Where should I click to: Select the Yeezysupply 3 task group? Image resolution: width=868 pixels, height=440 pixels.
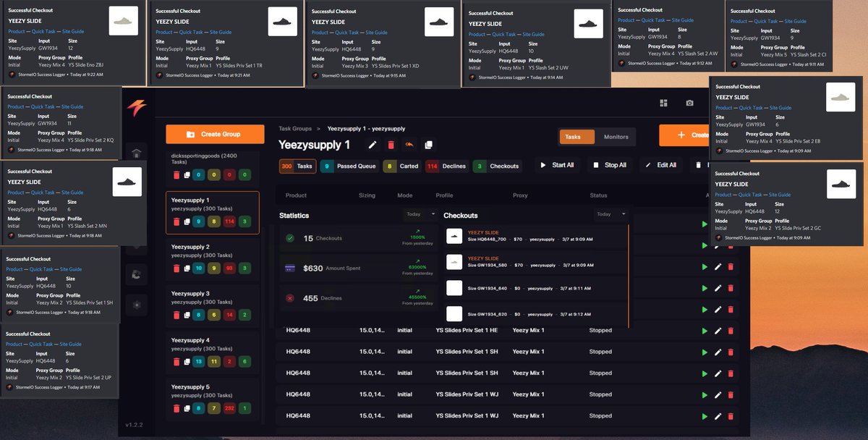[213, 306]
